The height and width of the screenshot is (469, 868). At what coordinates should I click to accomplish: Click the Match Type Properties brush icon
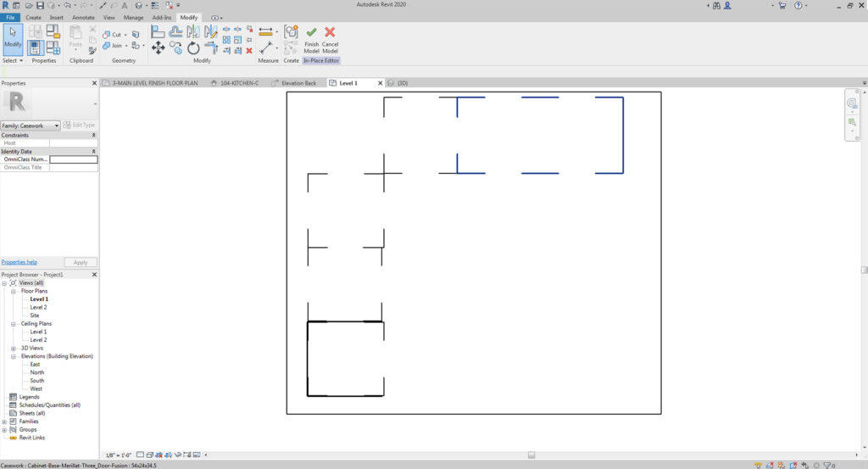92,50
